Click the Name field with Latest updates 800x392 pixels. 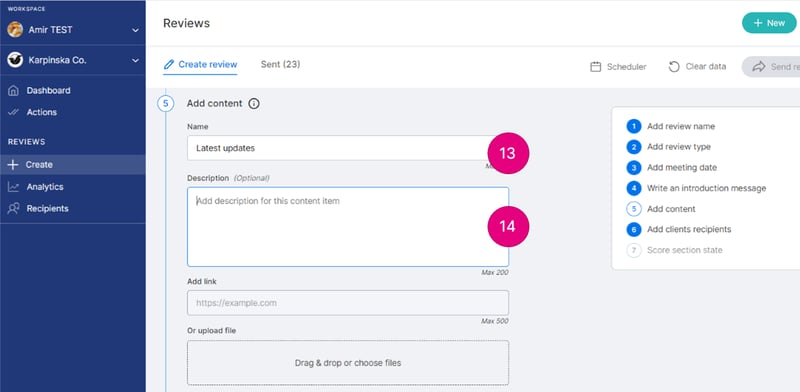pyautogui.click(x=347, y=148)
